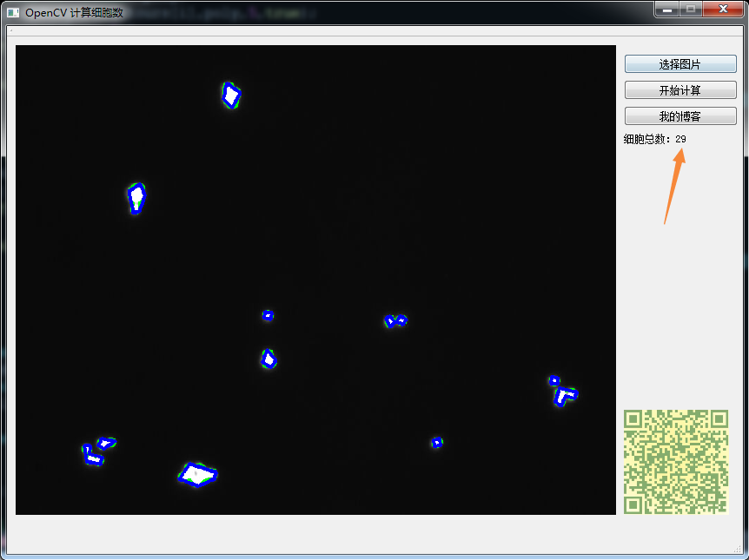Click the minimize window control
This screenshot has height=560, width=749.
point(667,10)
